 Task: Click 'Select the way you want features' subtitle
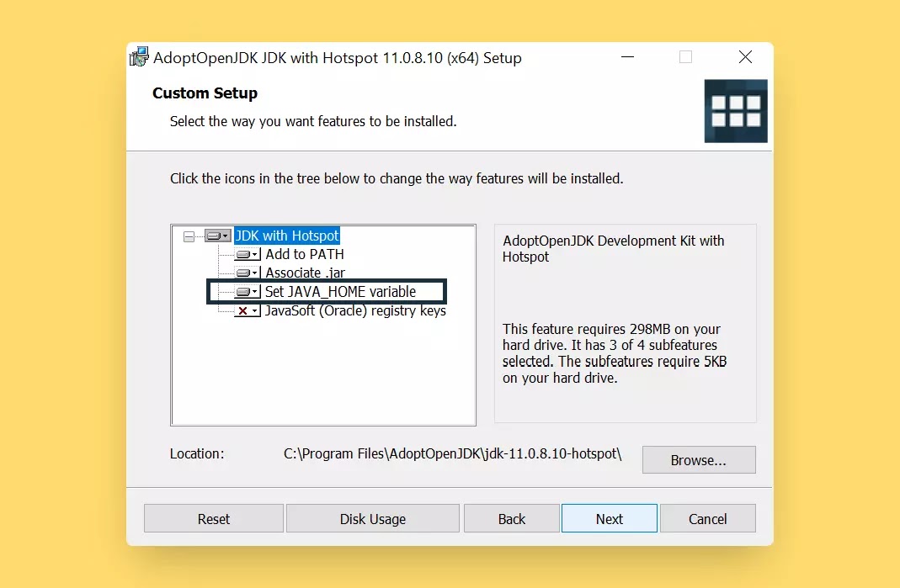(x=313, y=122)
